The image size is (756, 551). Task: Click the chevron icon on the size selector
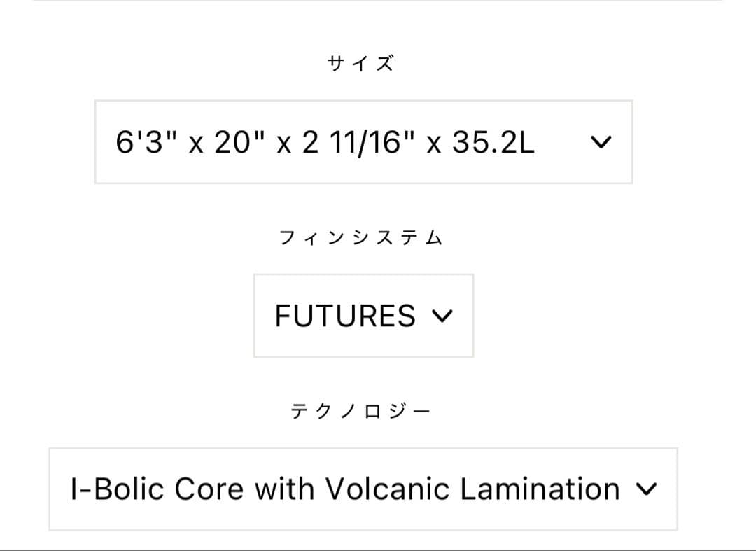[602, 141]
